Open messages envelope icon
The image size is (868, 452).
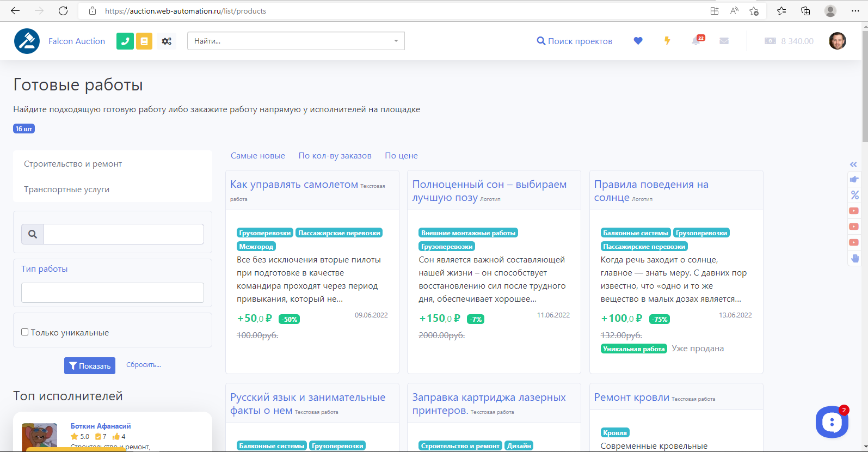click(x=724, y=41)
